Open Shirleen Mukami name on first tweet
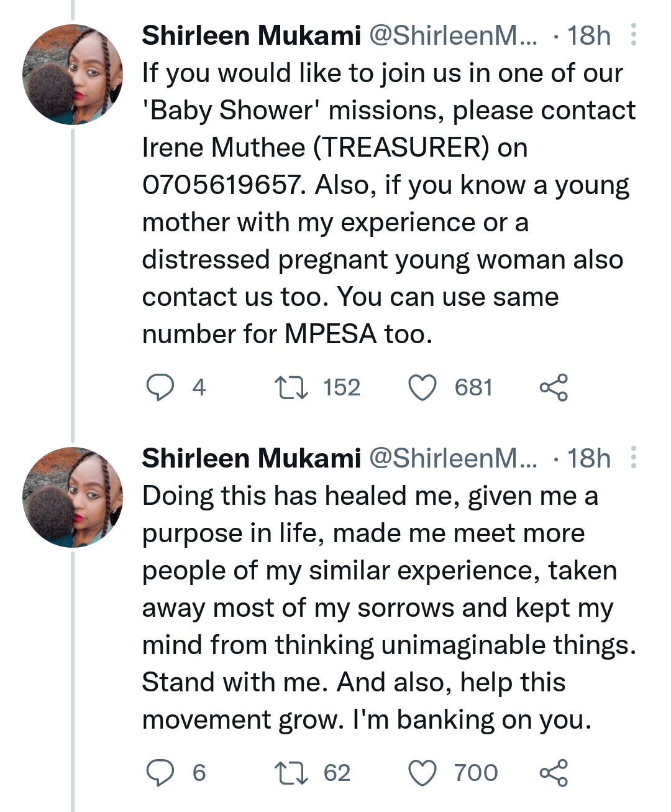 point(251,36)
